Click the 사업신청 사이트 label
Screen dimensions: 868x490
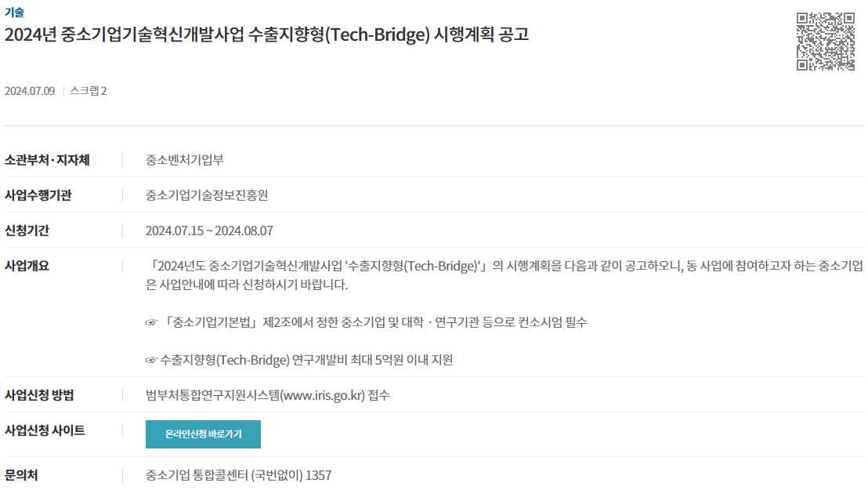[45, 430]
